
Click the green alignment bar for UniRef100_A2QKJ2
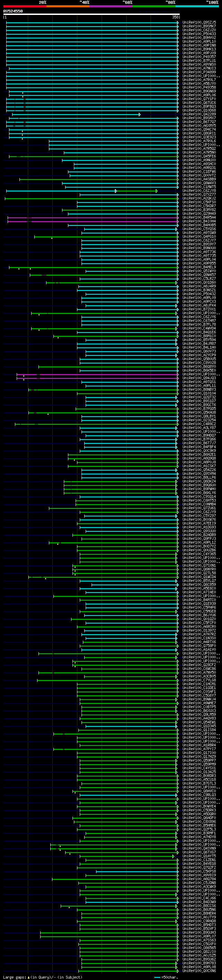pyautogui.click(x=91, y=199)
